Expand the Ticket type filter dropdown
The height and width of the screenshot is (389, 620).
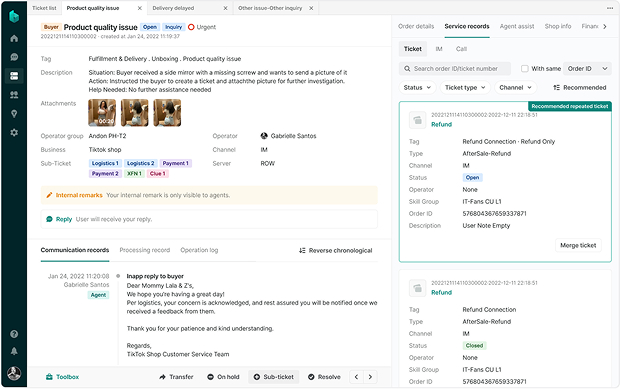pos(465,87)
